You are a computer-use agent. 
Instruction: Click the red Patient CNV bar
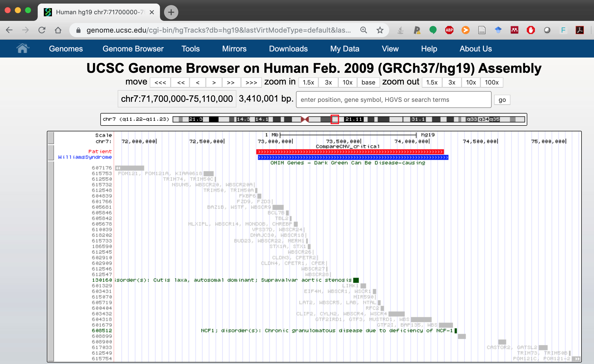point(350,152)
